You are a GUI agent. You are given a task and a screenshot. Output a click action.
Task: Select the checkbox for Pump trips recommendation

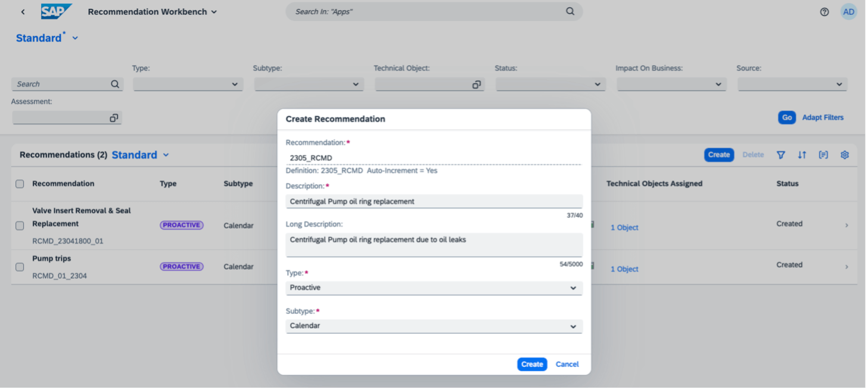point(19,266)
